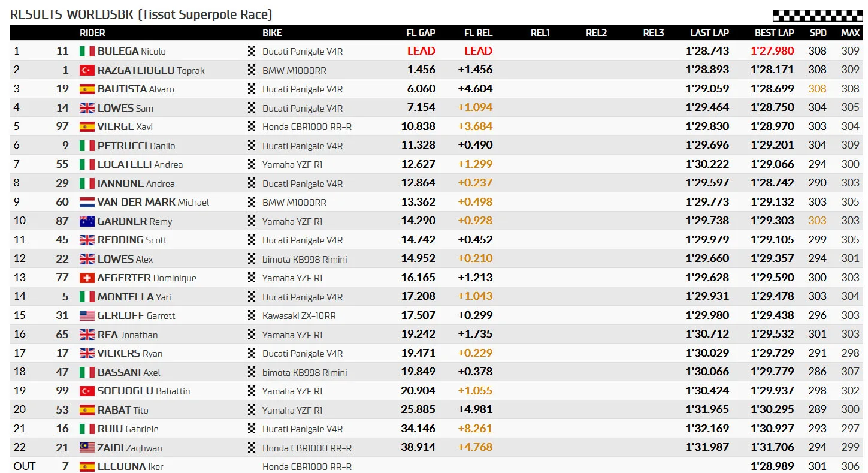Click the red best lap time 1'27.980
This screenshot has width=868, height=473.
tap(773, 51)
